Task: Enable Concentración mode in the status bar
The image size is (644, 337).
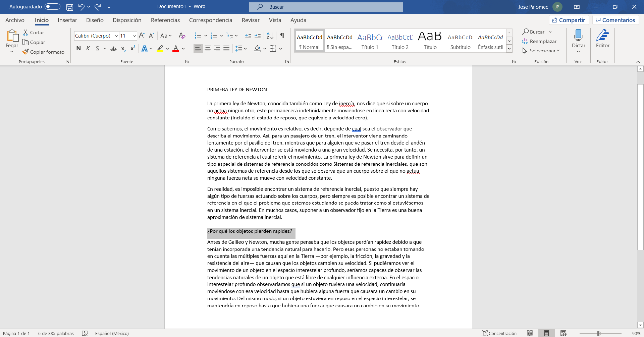Action: tap(499, 333)
